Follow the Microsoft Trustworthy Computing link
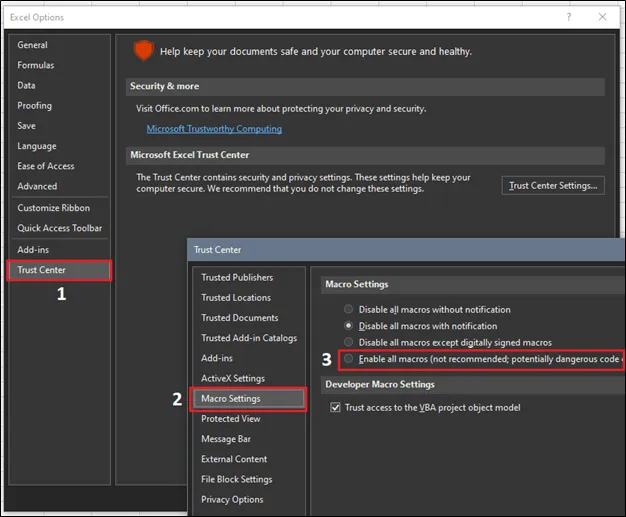626x517 pixels. tap(214, 129)
